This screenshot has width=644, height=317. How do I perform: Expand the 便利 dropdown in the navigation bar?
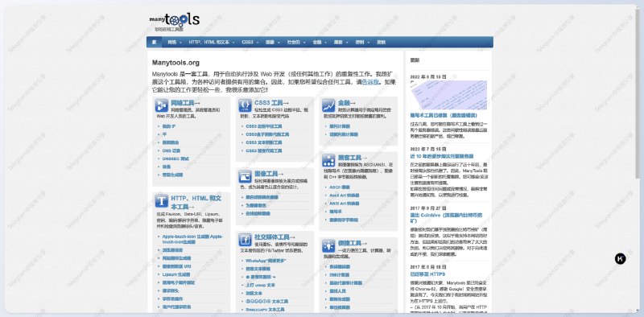(362, 43)
